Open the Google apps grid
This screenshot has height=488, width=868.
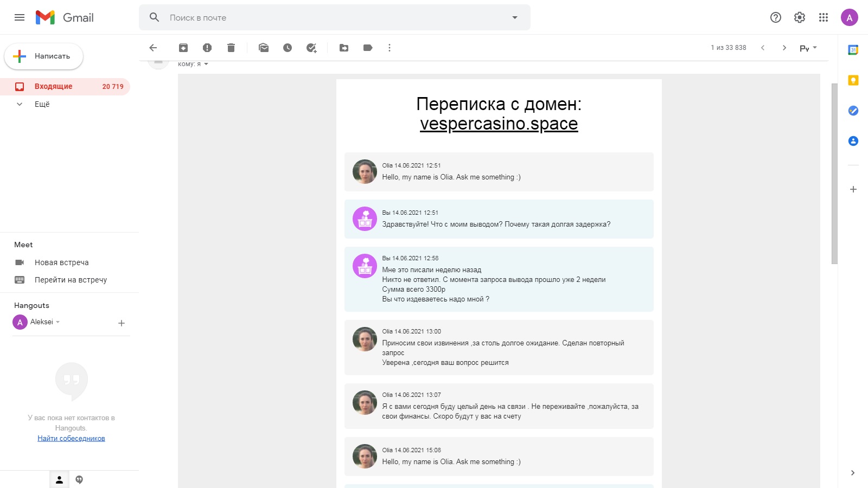pos(824,17)
